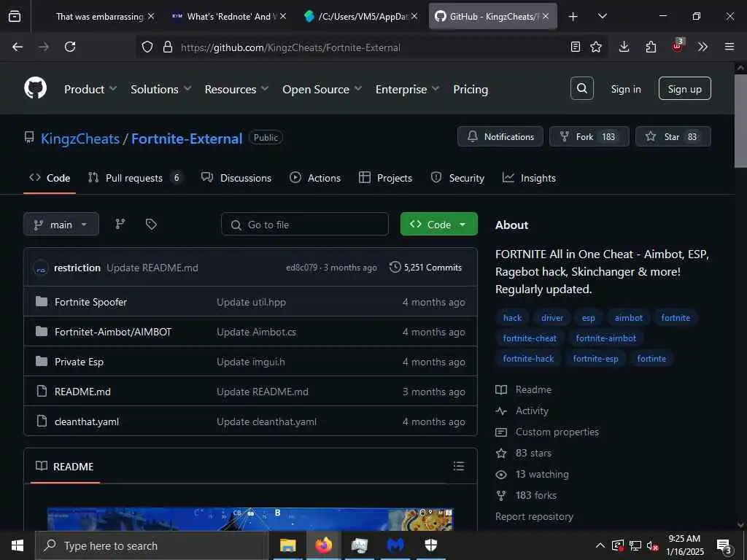Show more tools double-chevron icon
Screen dimensions: 747x560
tap(703, 47)
